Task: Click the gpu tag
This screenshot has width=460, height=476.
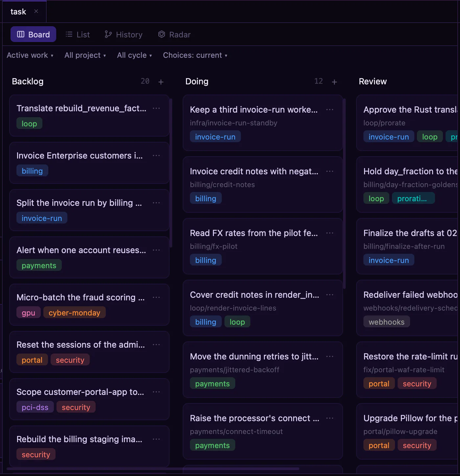Action: 29,313
